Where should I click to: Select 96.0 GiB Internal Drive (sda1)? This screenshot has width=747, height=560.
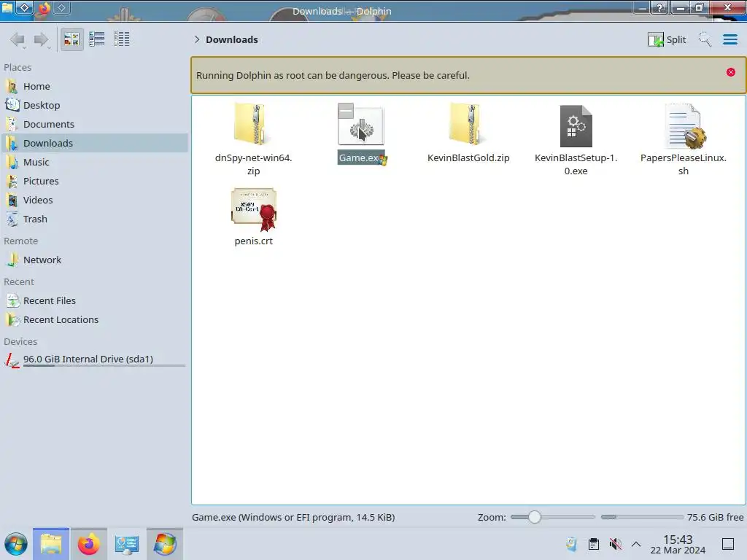(96, 359)
